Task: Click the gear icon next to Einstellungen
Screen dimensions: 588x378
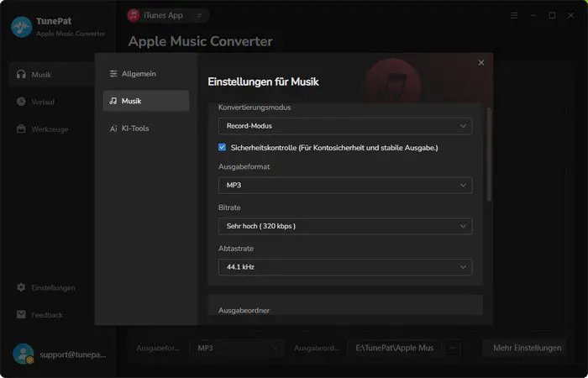Action: pos(21,287)
